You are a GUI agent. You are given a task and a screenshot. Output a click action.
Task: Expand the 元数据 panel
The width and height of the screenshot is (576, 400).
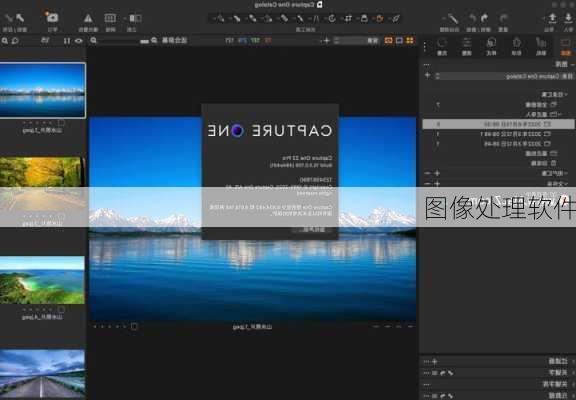(x=573, y=396)
